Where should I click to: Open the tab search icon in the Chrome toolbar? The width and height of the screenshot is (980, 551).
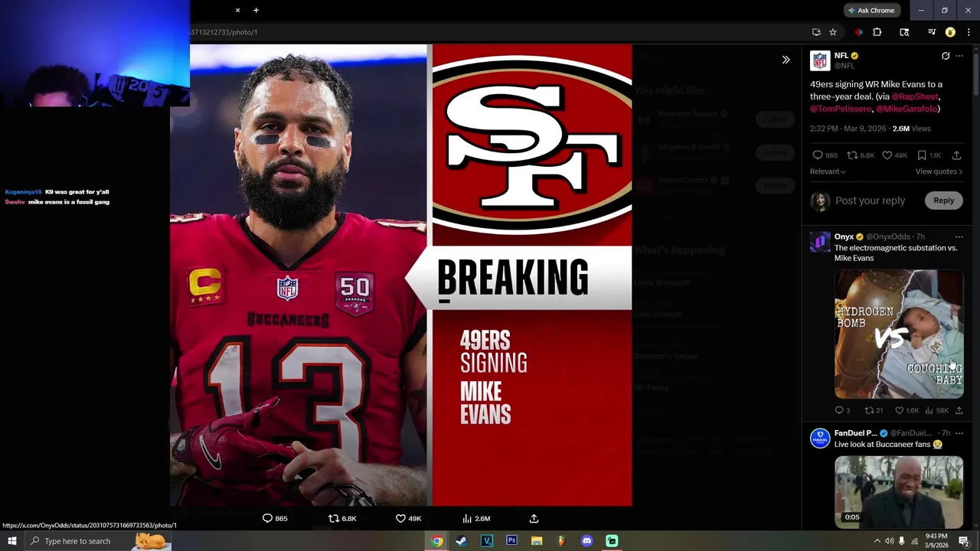[904, 32]
